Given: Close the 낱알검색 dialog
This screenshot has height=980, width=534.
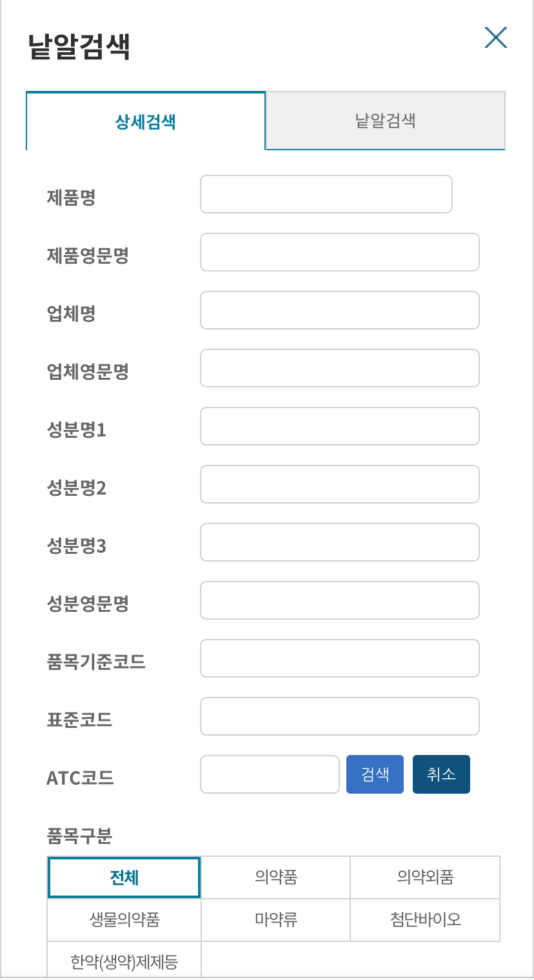Looking at the screenshot, I should (495, 38).
